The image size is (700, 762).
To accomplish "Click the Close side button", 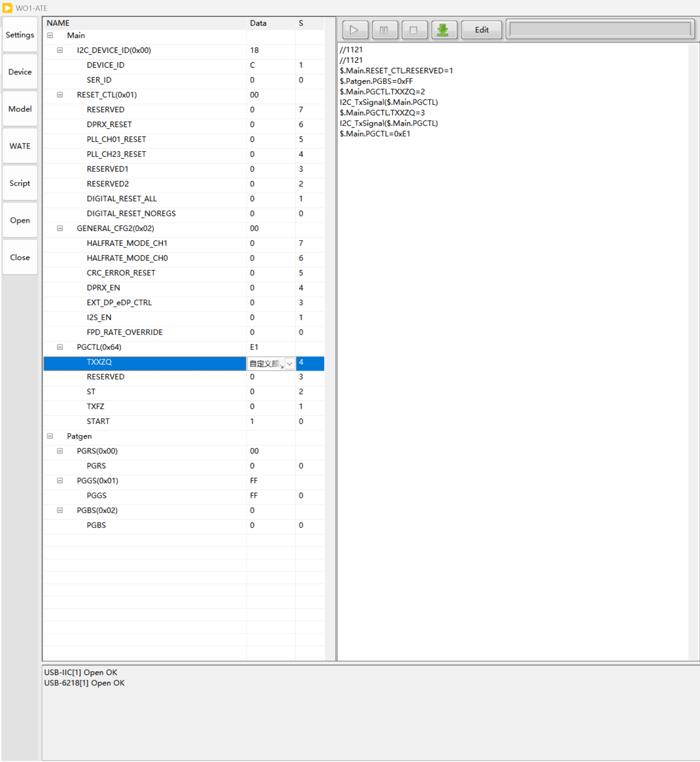I will [x=20, y=257].
